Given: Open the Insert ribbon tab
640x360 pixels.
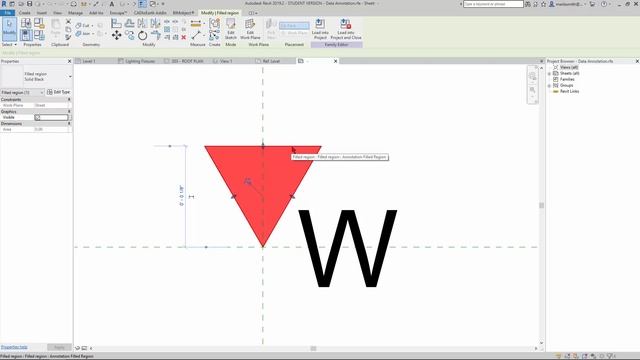Looking at the screenshot, I should pyautogui.click(x=42, y=13).
